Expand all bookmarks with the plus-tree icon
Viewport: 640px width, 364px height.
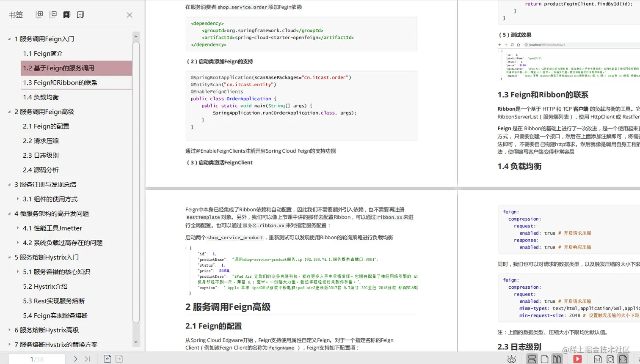tap(39, 14)
